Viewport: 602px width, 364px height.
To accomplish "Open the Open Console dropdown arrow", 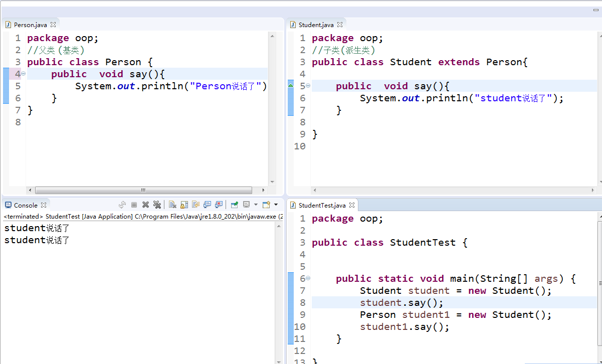I will point(276,205).
